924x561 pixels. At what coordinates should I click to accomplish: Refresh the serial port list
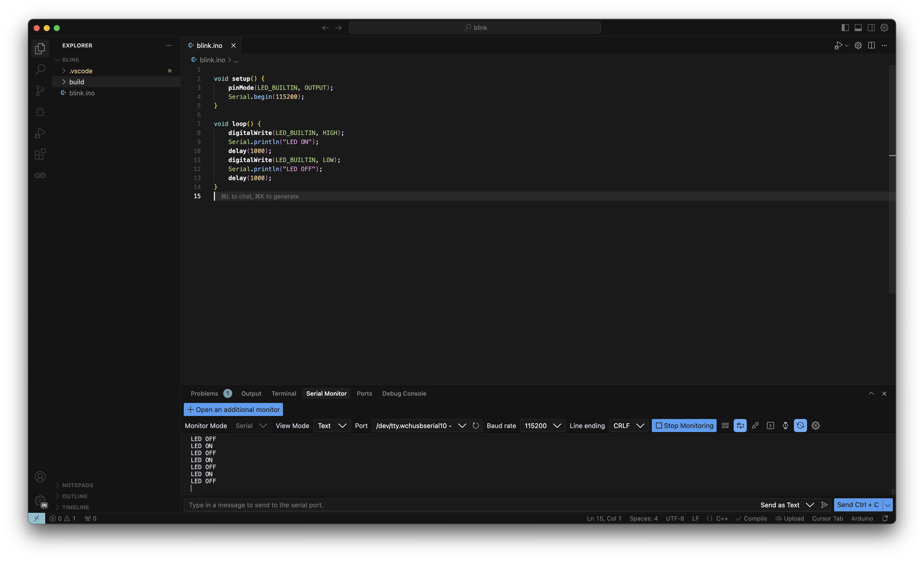click(x=476, y=425)
